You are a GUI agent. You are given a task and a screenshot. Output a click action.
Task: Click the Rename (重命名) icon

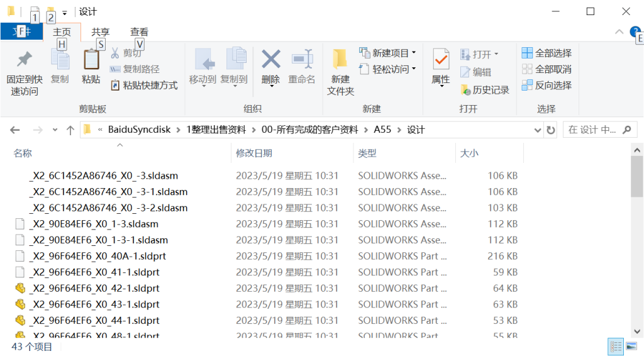coord(303,58)
